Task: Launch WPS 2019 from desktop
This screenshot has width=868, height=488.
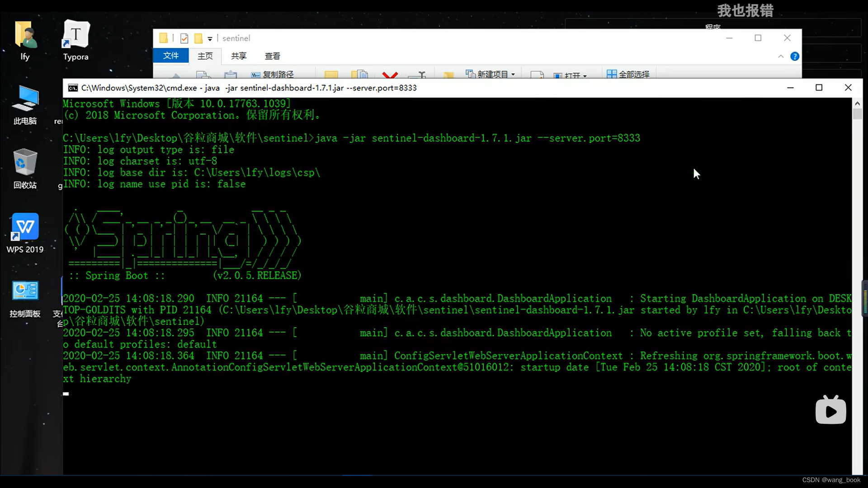Action: (25, 227)
